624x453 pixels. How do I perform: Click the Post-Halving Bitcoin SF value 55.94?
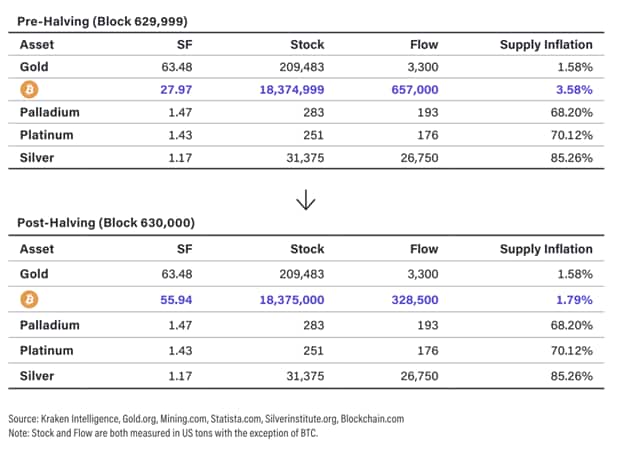tap(177, 298)
